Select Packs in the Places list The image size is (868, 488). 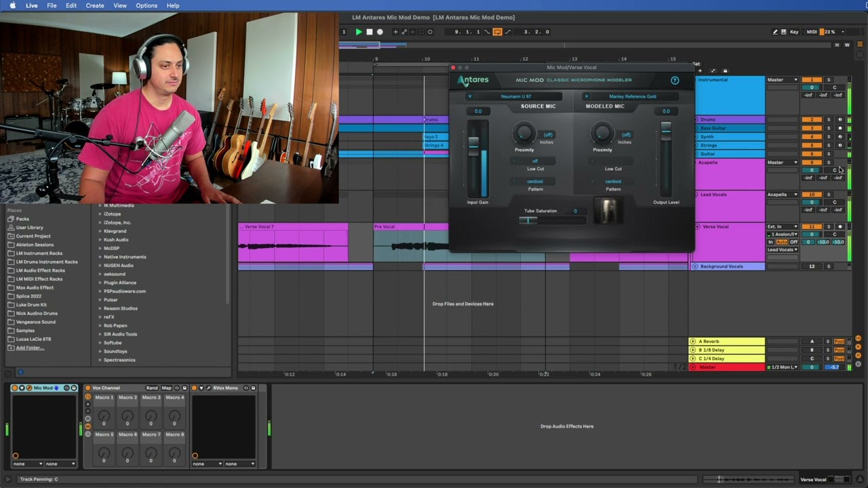point(22,219)
